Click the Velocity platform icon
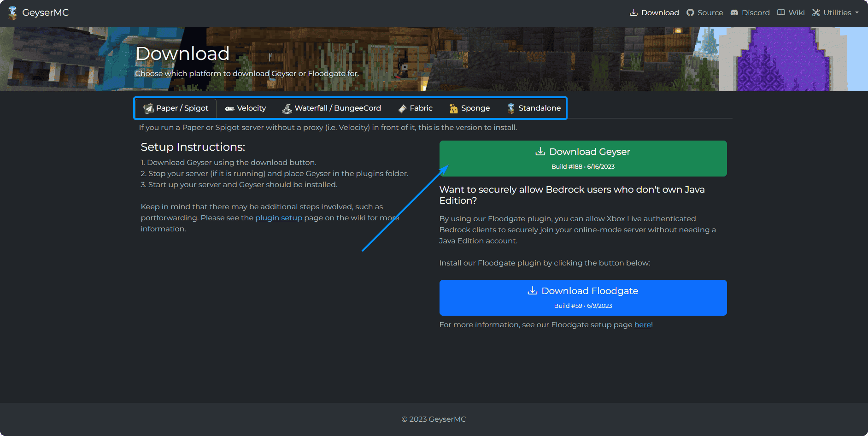Image resolution: width=868 pixels, height=436 pixels. pos(229,108)
